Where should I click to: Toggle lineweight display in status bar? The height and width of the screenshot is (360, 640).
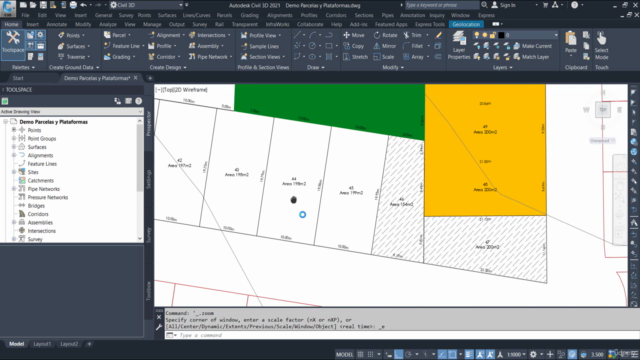469,354
